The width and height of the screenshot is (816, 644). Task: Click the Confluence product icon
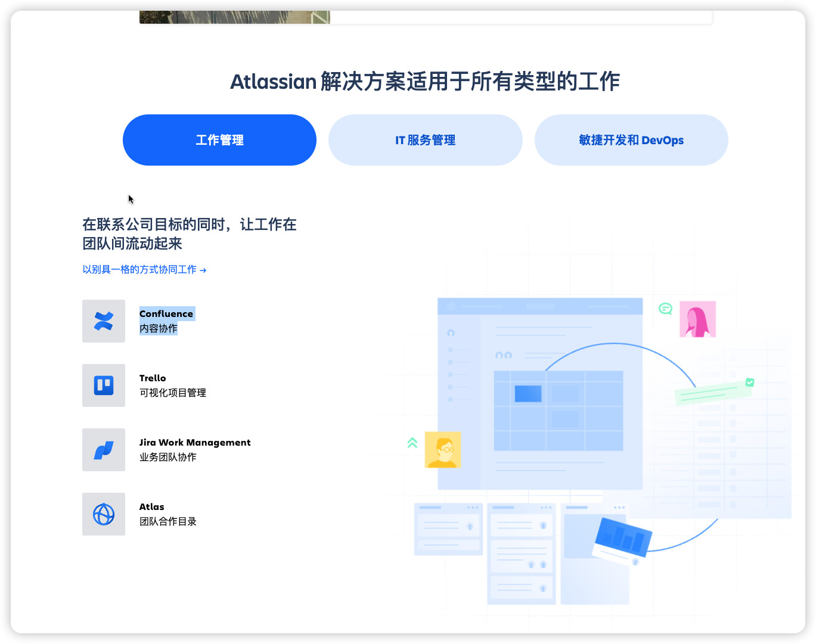click(x=104, y=321)
